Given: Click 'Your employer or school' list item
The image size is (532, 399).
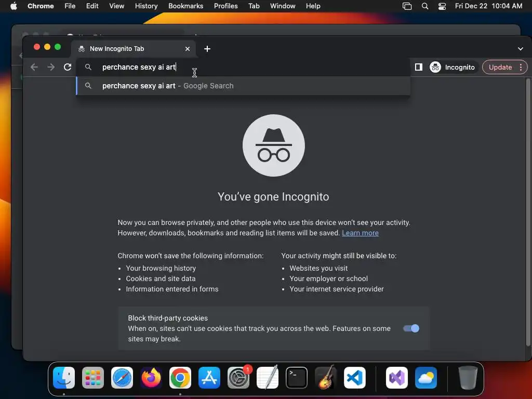Looking at the screenshot, I should [x=328, y=278].
